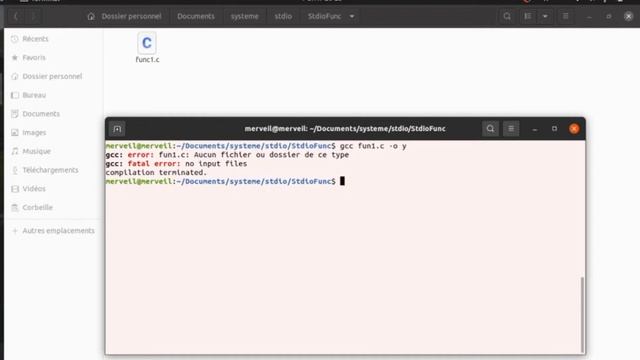Viewport: 640px width, 360px height.
Task: Click the Récents clock icon
Action: click(x=15, y=39)
